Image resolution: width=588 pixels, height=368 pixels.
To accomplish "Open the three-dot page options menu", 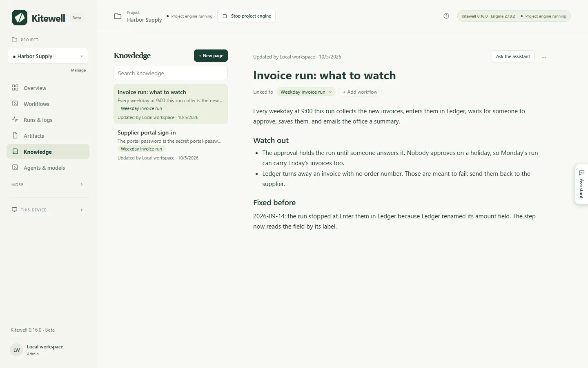I will [x=544, y=57].
